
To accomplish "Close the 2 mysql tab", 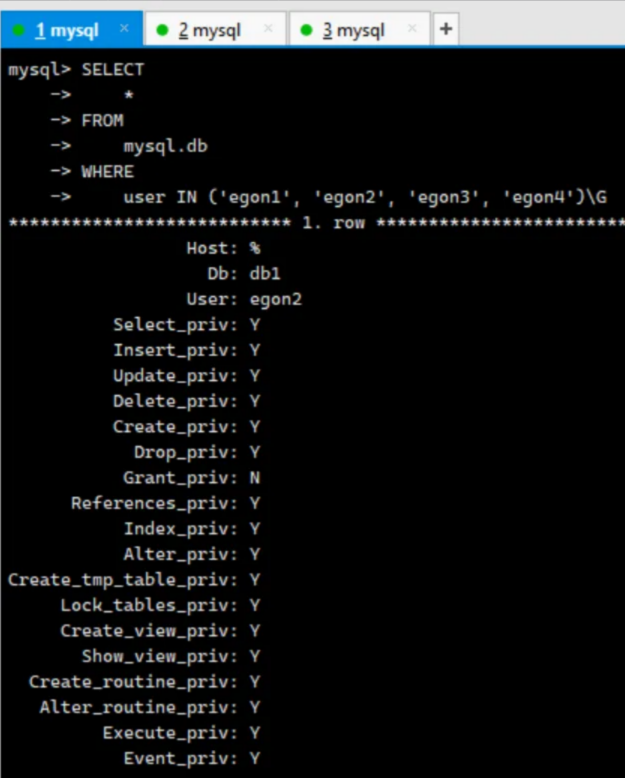I will [268, 29].
